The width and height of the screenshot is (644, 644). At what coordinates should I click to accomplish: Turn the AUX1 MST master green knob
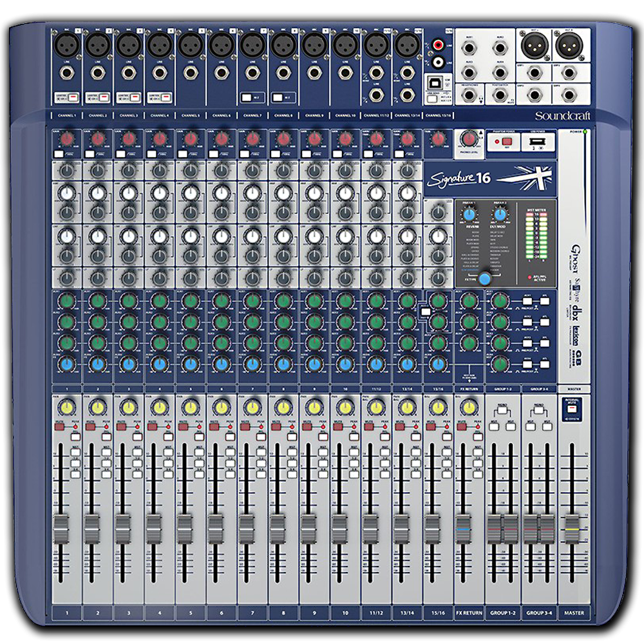tap(500, 301)
